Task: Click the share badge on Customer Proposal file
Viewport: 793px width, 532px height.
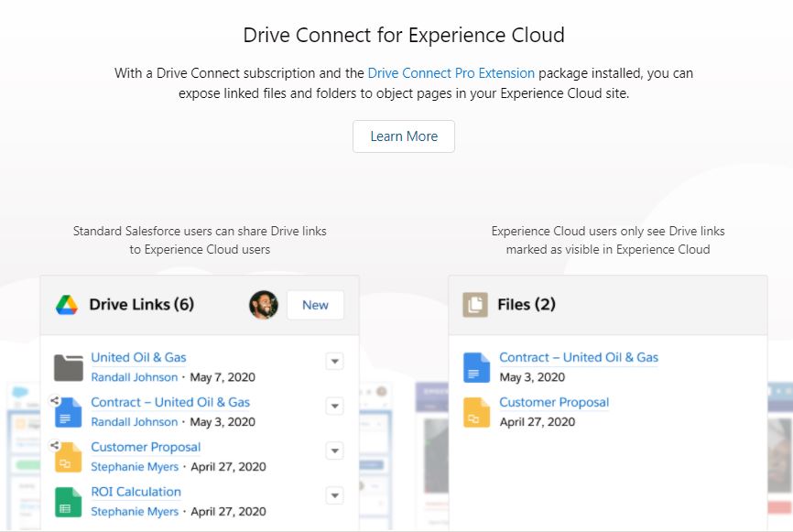Action: (55, 446)
